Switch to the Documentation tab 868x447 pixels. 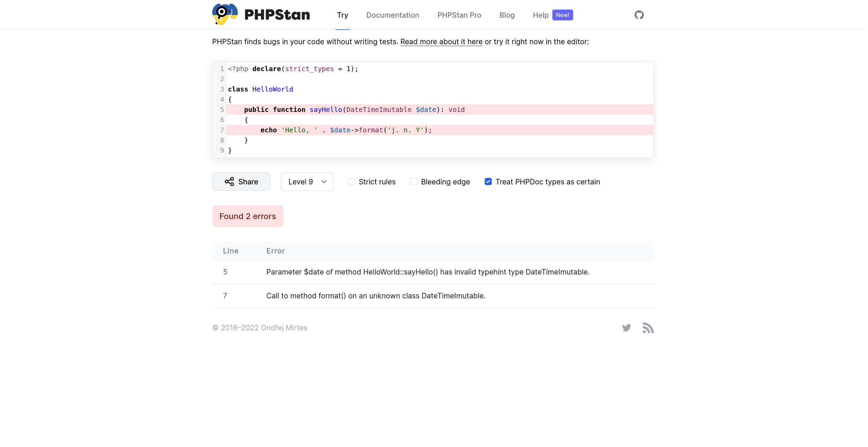point(393,15)
